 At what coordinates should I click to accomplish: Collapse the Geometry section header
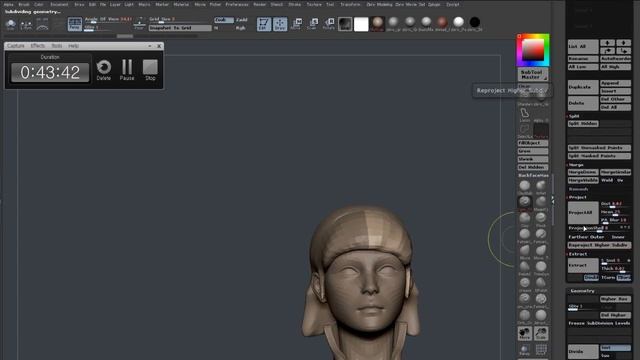582,291
